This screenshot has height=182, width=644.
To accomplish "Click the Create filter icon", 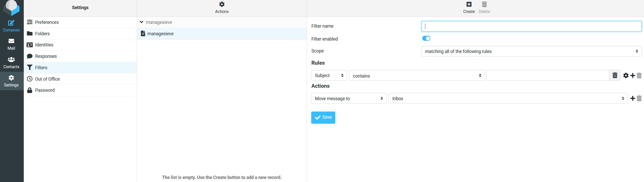I will pos(469,5).
